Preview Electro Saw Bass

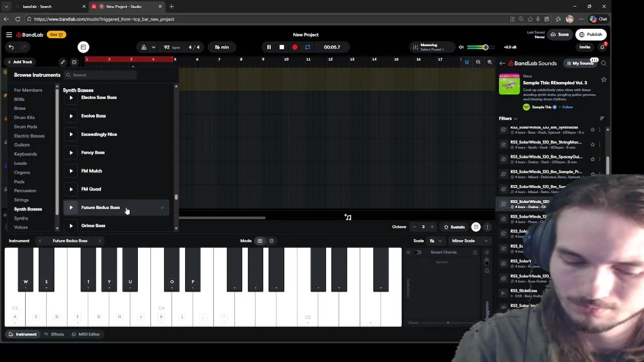click(x=71, y=98)
